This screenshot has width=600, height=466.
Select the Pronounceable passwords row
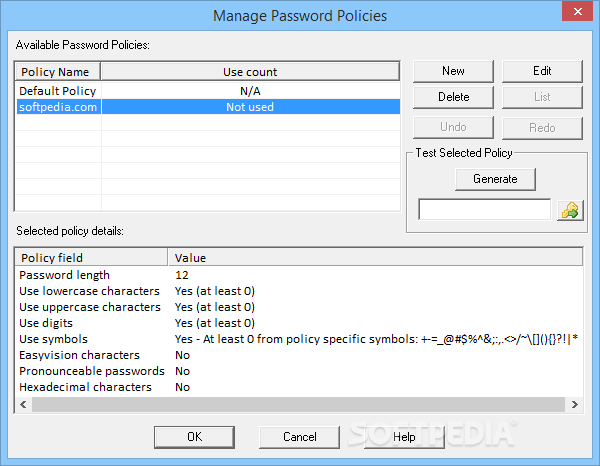299,371
